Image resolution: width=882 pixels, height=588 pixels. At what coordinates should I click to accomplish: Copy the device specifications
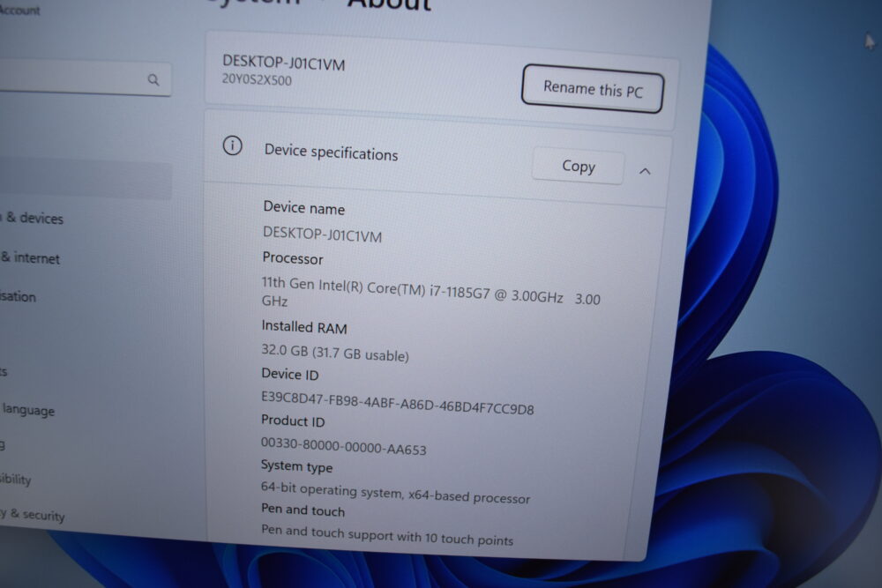tap(579, 166)
